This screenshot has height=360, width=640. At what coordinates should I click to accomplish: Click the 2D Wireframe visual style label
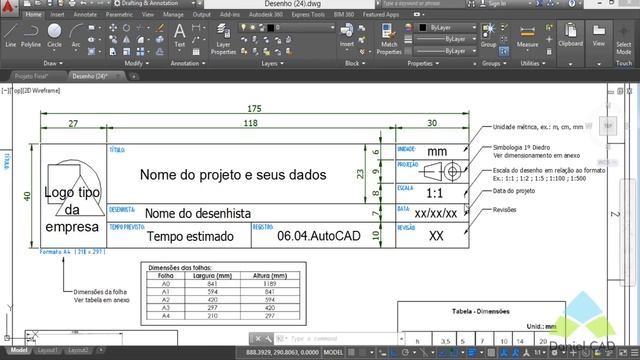point(41,91)
